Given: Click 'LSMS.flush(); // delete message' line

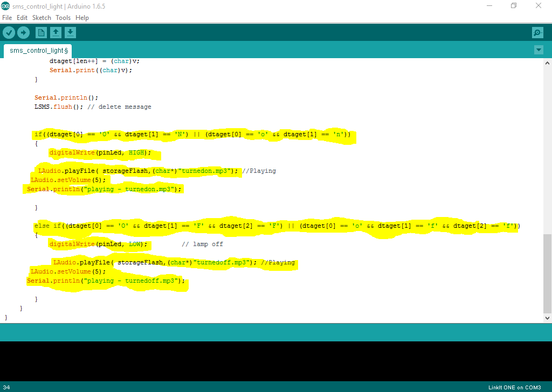Looking at the screenshot, I should [x=93, y=107].
